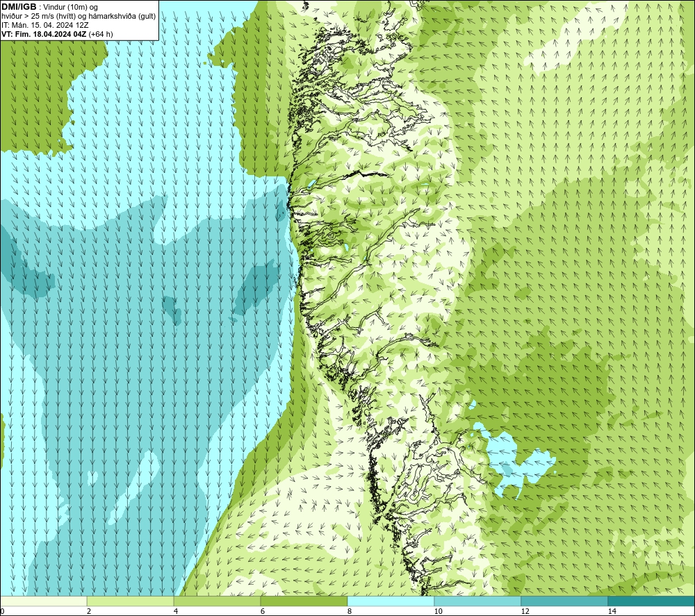Click the 6–8 m/s dark green swatch
Screen dimensions: 695x616
(x=304, y=601)
